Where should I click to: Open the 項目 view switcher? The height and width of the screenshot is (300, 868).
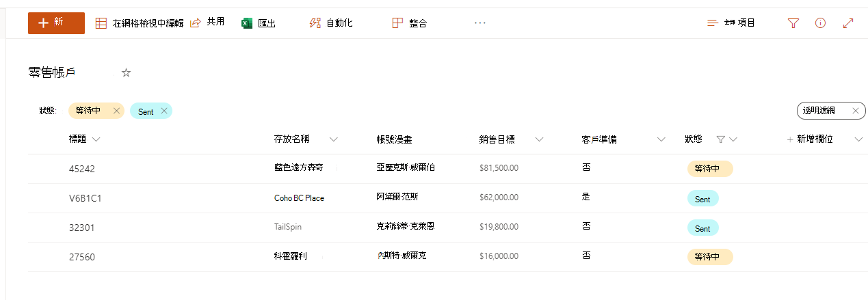[731, 23]
